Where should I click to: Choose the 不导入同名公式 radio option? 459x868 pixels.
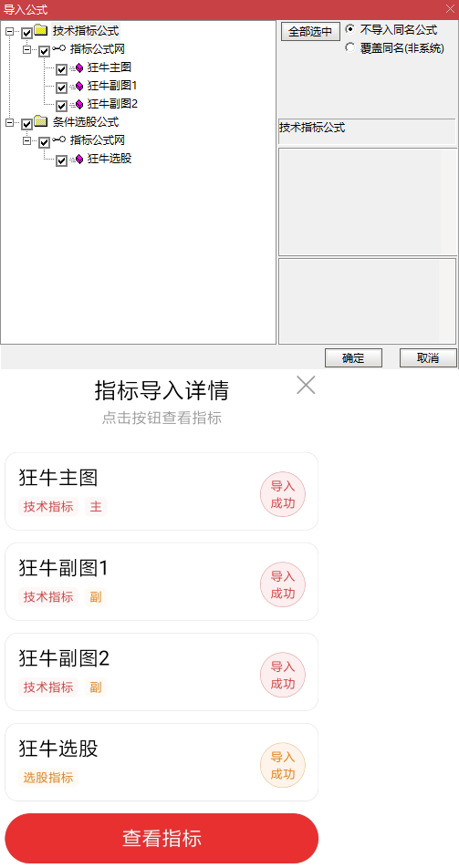point(349,29)
